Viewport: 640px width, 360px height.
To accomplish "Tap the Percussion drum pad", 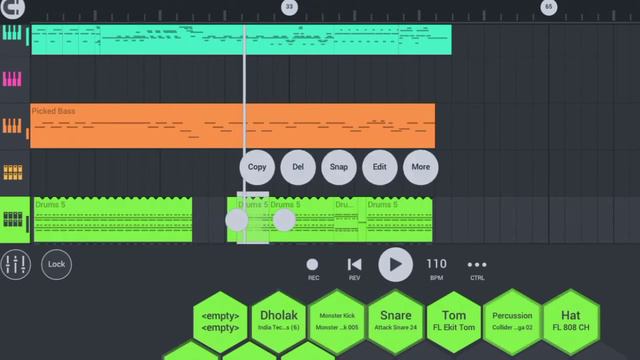I will click(x=512, y=322).
